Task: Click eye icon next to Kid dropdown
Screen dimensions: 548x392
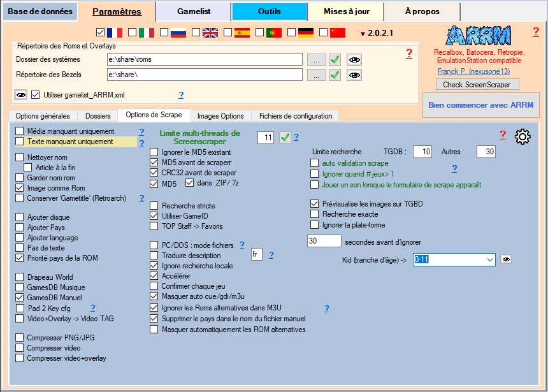Action: 506,259
